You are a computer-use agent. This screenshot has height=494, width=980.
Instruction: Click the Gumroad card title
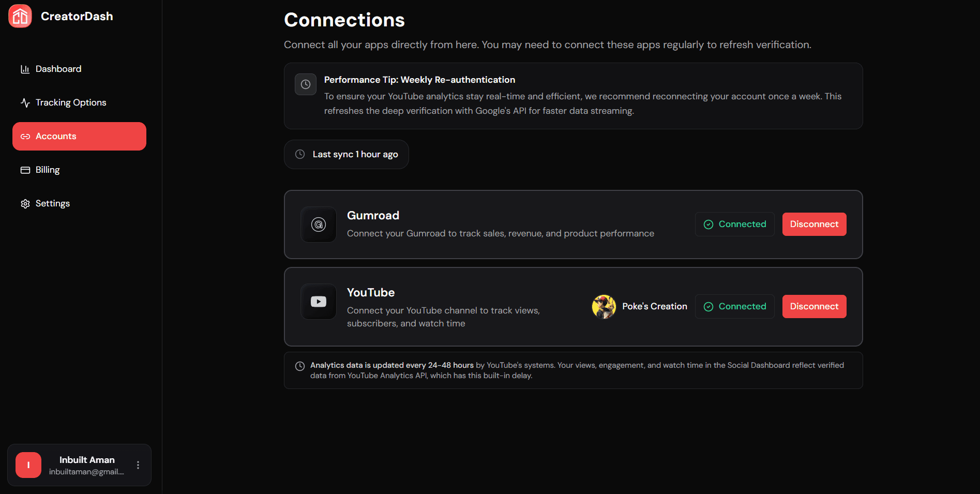coord(373,216)
